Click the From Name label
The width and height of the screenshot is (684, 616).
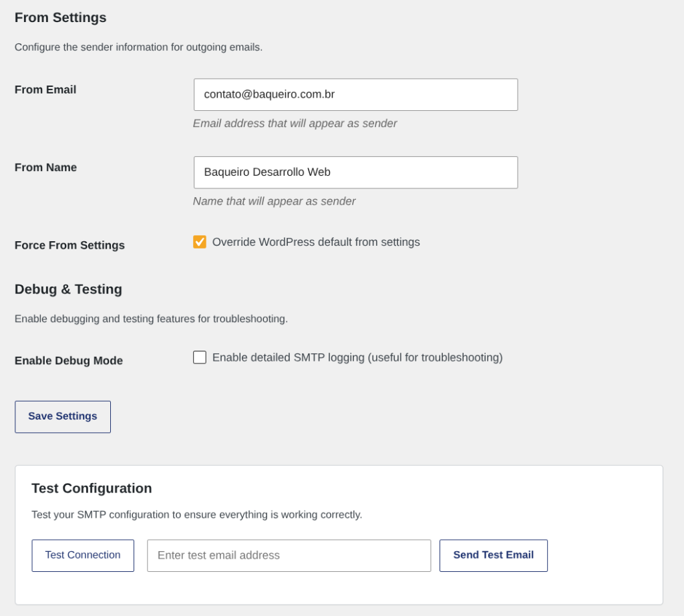(x=46, y=167)
